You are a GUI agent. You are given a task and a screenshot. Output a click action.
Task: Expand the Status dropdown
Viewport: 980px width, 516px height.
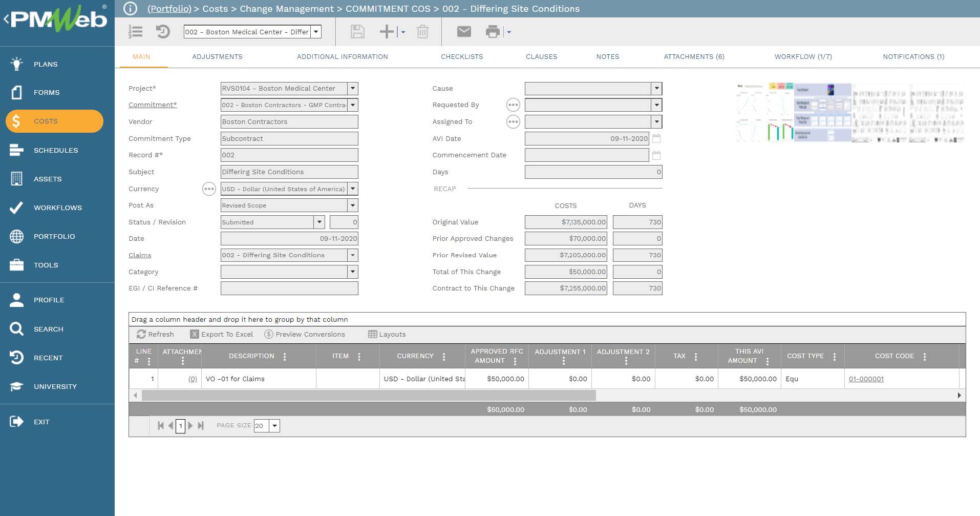click(319, 222)
